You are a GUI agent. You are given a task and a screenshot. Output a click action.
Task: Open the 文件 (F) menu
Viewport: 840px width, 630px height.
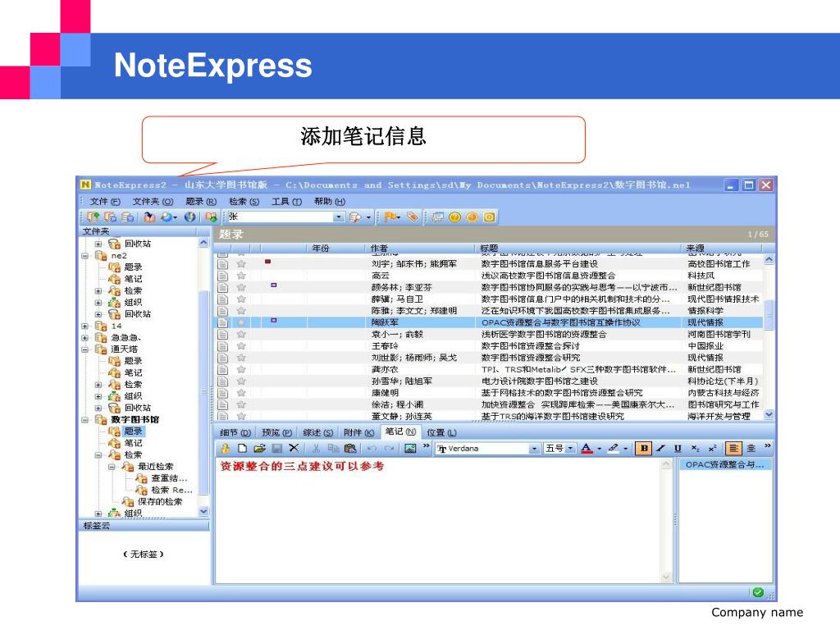[x=105, y=202]
